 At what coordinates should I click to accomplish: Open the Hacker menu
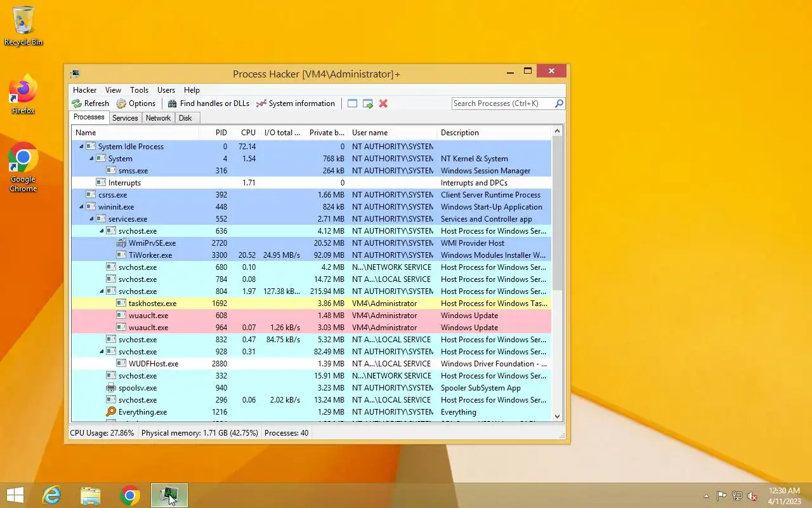pyautogui.click(x=84, y=90)
